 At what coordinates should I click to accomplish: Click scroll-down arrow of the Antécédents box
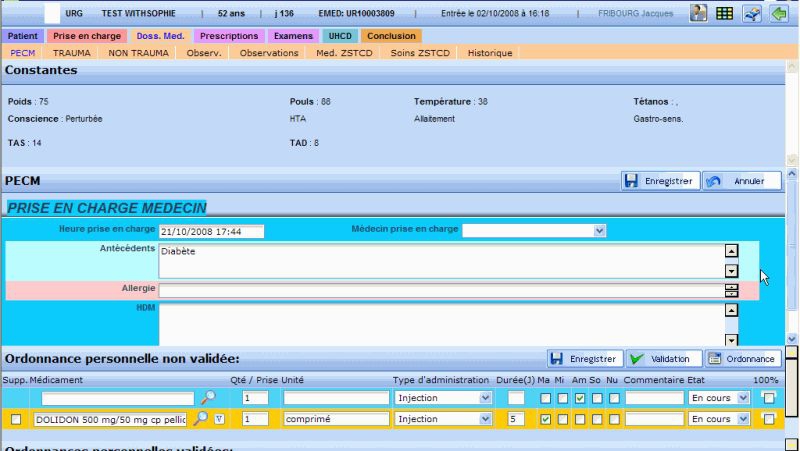(731, 270)
